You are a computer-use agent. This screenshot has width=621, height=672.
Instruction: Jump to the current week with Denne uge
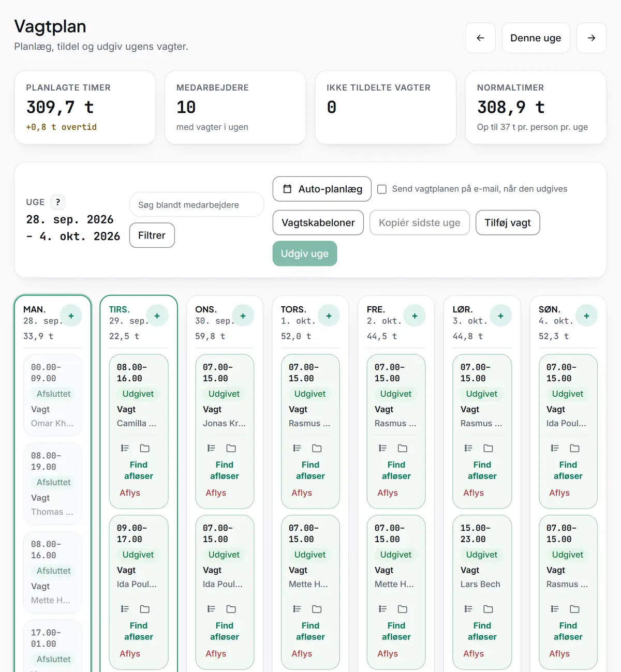pos(536,38)
